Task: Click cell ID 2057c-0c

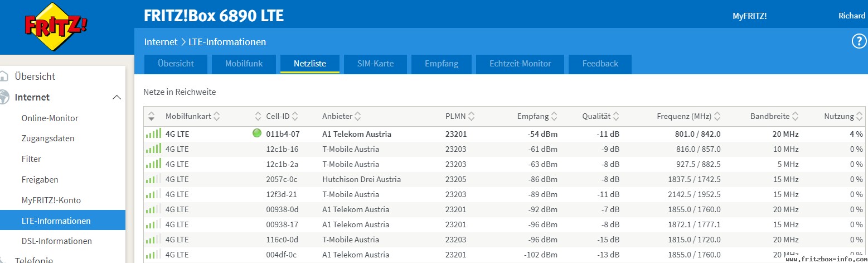Action: pyautogui.click(x=282, y=179)
